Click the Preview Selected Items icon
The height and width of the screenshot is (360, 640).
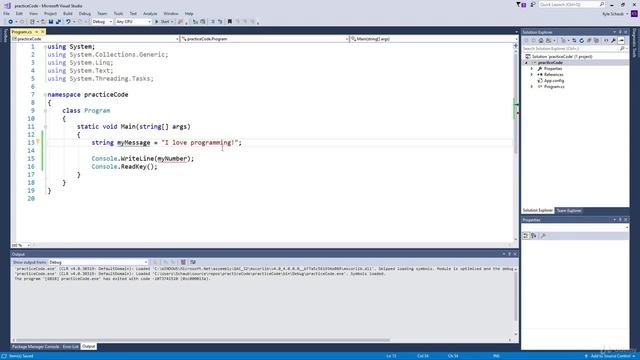coord(621,40)
